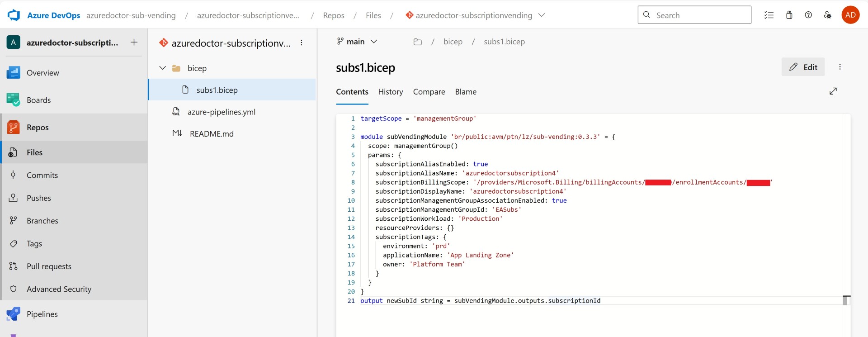Go to azuredoctor-subscriptionve... project breadcrumb
This screenshot has height=337, width=868.
tap(248, 15)
